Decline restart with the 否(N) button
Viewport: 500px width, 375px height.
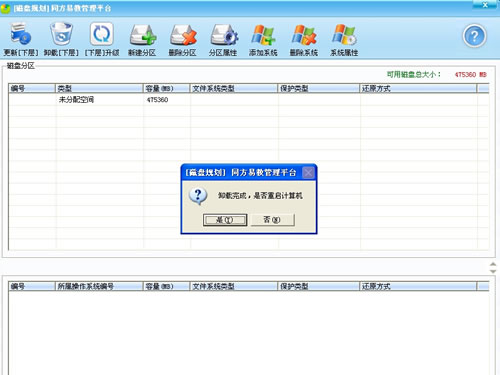(x=272, y=220)
